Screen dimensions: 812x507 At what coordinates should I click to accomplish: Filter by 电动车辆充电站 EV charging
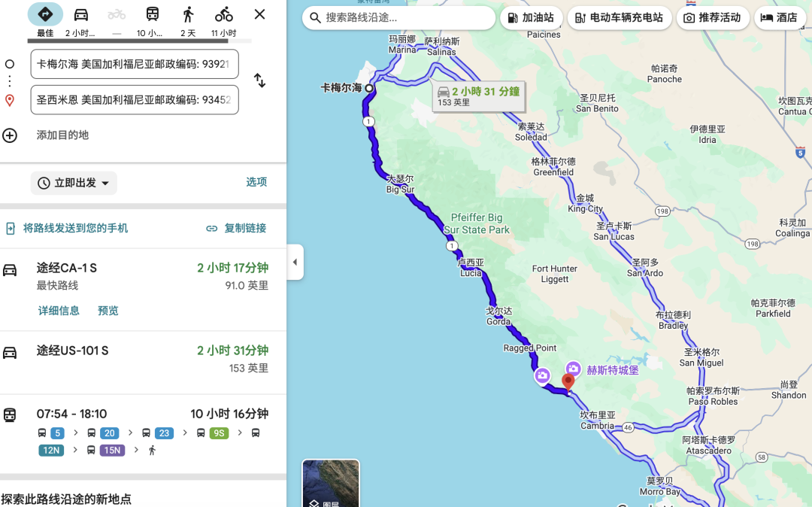coord(620,17)
